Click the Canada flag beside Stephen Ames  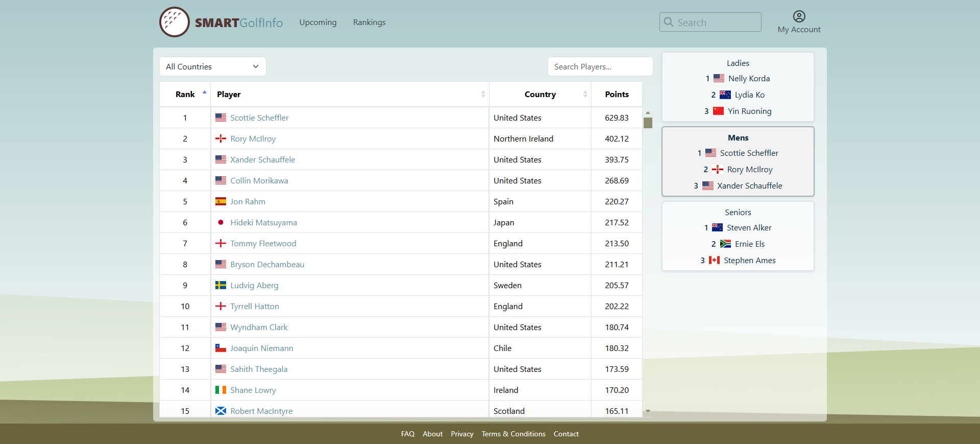pos(714,260)
